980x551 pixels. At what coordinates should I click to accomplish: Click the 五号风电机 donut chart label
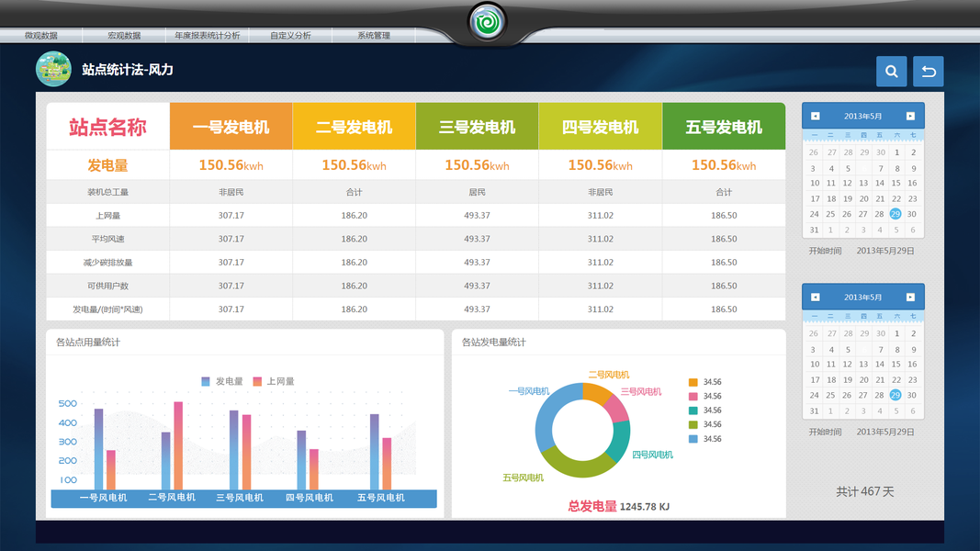[x=524, y=478]
